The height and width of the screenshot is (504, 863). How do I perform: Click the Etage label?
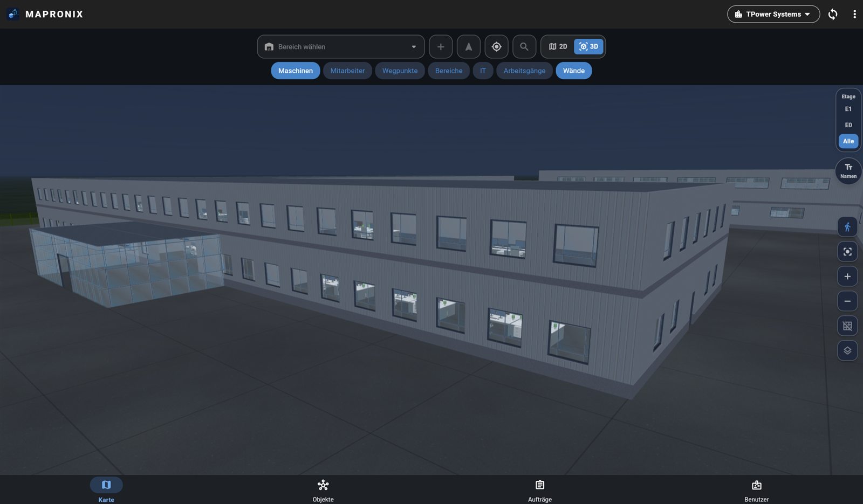tap(848, 96)
